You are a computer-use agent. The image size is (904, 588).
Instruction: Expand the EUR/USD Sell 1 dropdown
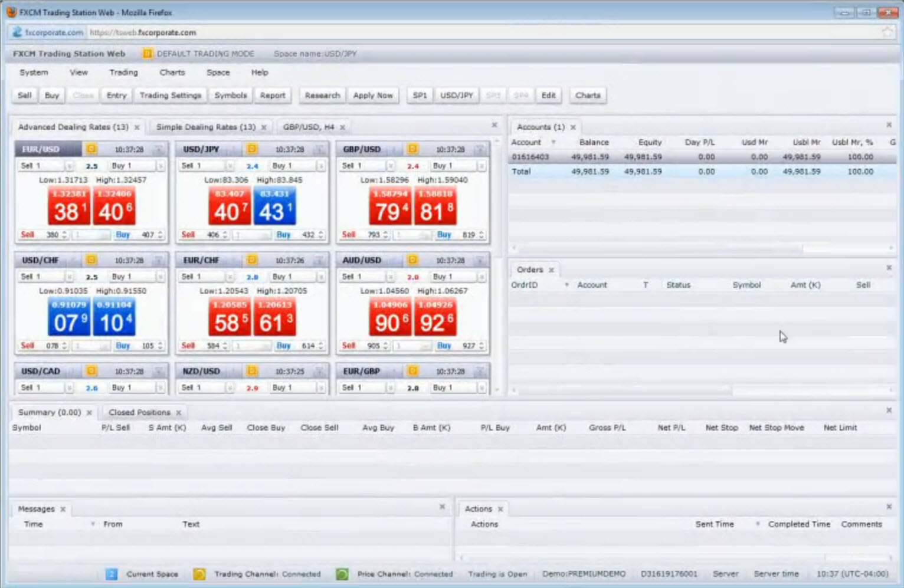(x=69, y=166)
